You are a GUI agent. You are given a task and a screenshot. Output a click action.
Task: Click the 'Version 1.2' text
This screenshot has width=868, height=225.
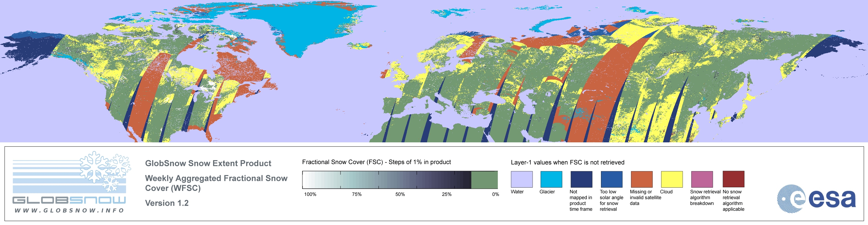point(167,203)
